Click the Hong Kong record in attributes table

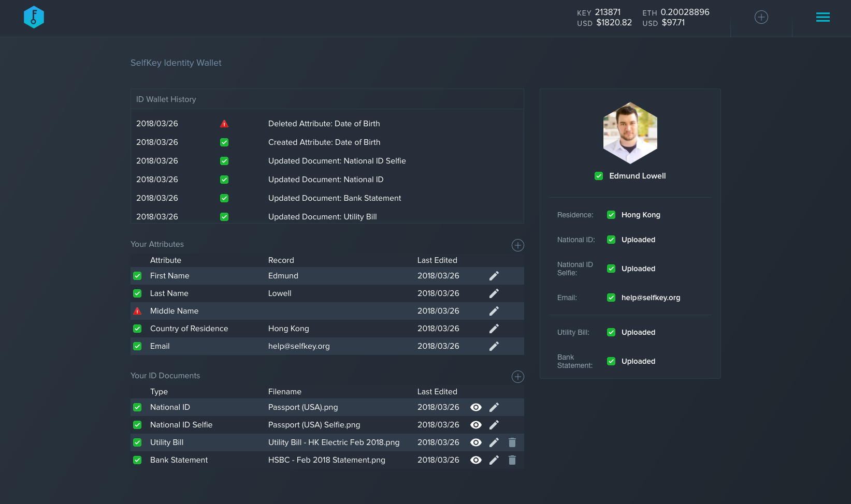pyautogui.click(x=289, y=329)
